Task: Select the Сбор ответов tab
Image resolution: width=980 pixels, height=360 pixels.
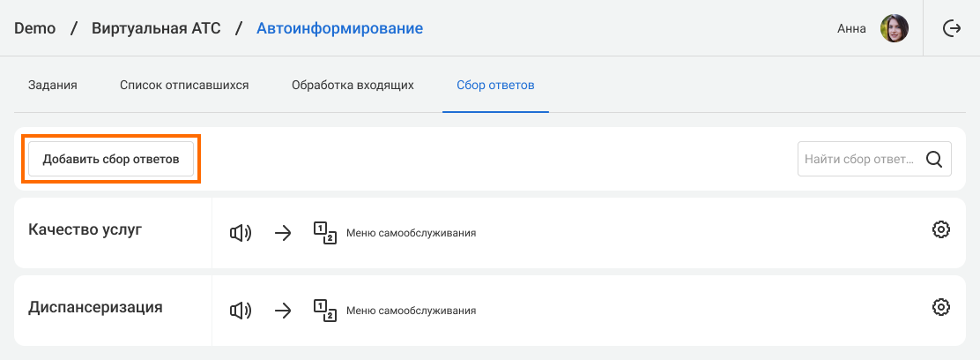Action: click(x=495, y=86)
